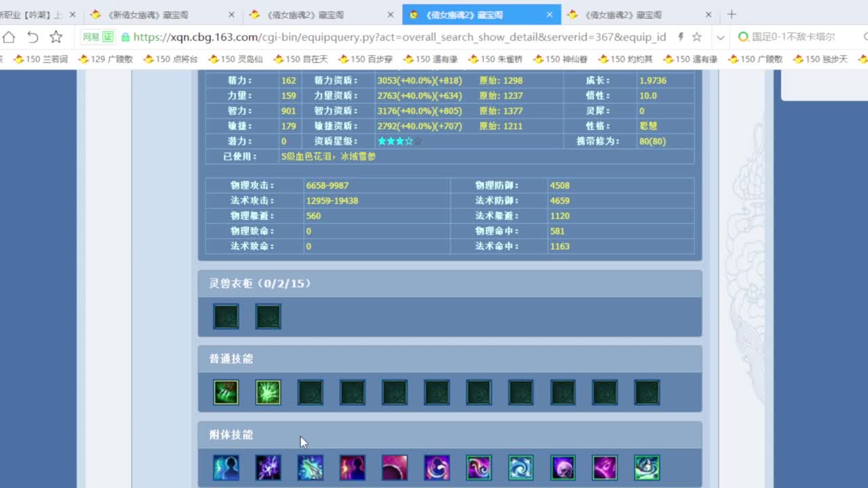Open the 129 广陵散 bookmark
This screenshot has height=488, width=868.
tap(105, 59)
